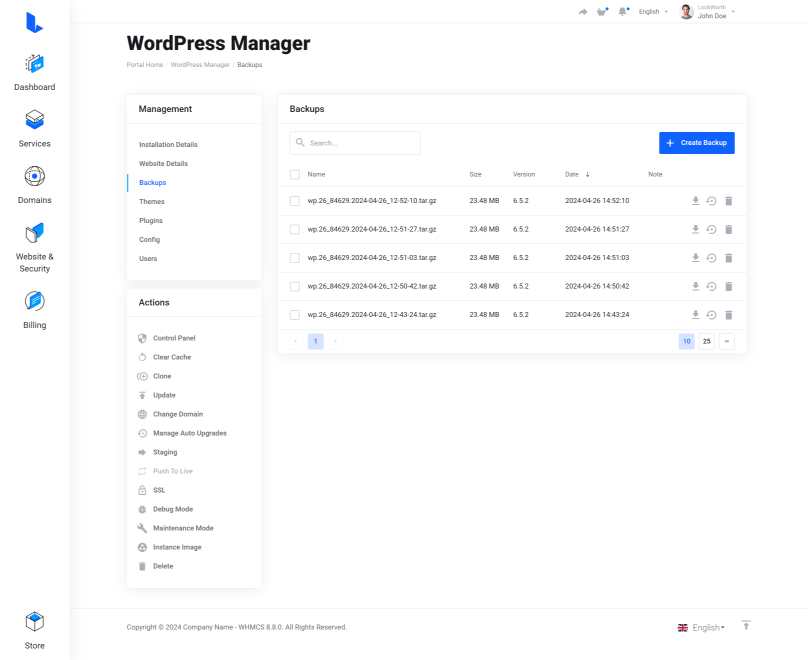Open Themes in Management menu
This screenshot has height=660, width=808.
coord(152,202)
